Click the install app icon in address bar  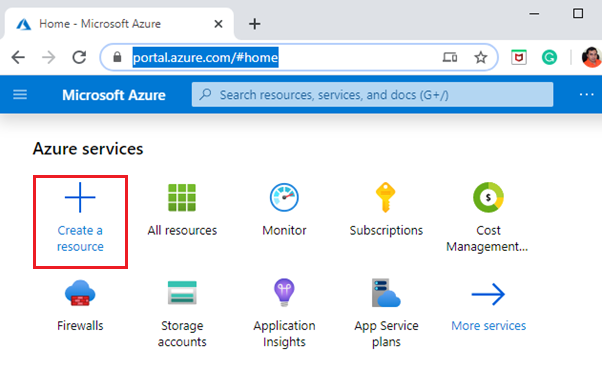tap(450, 58)
